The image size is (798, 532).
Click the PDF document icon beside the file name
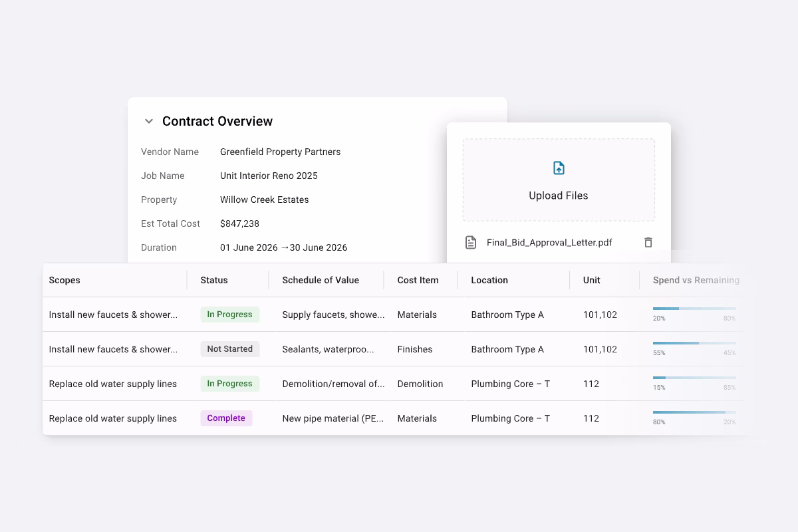[x=469, y=242]
